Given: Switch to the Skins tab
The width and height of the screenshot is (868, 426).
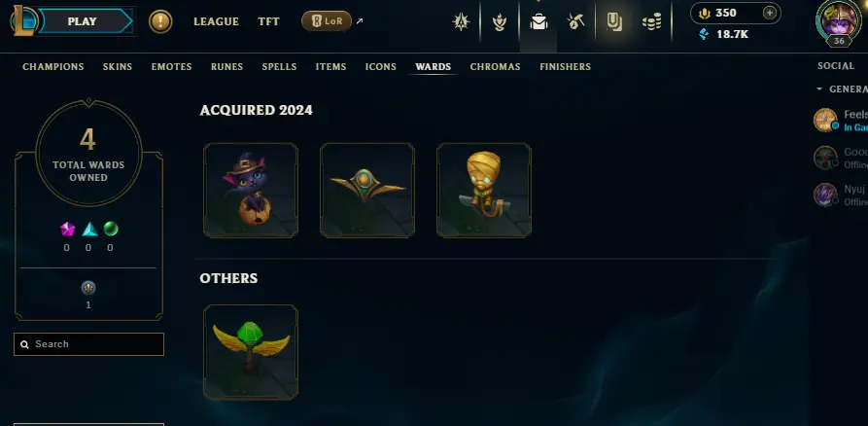Looking at the screenshot, I should [118, 66].
